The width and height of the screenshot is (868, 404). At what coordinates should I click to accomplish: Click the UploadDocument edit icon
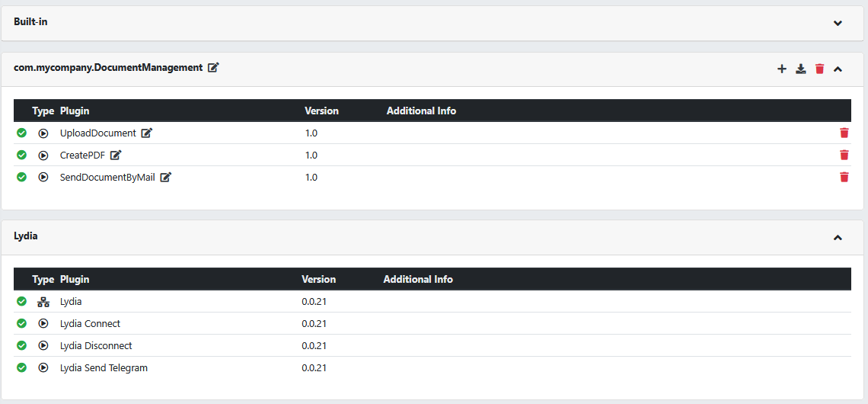click(146, 133)
